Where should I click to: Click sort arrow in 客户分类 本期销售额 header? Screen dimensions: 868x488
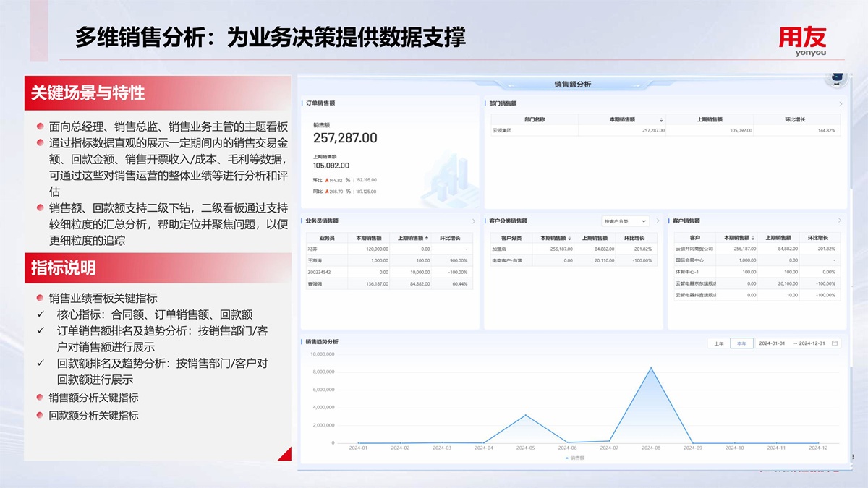point(569,238)
